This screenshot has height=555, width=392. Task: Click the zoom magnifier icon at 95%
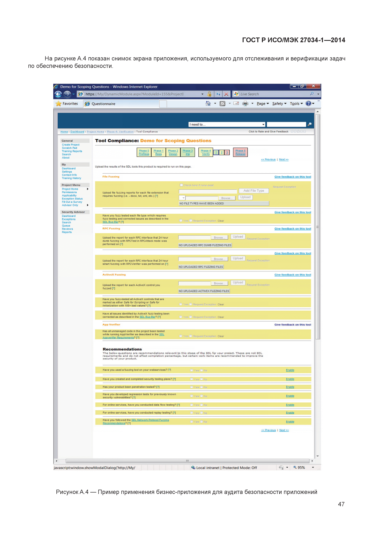295,467
